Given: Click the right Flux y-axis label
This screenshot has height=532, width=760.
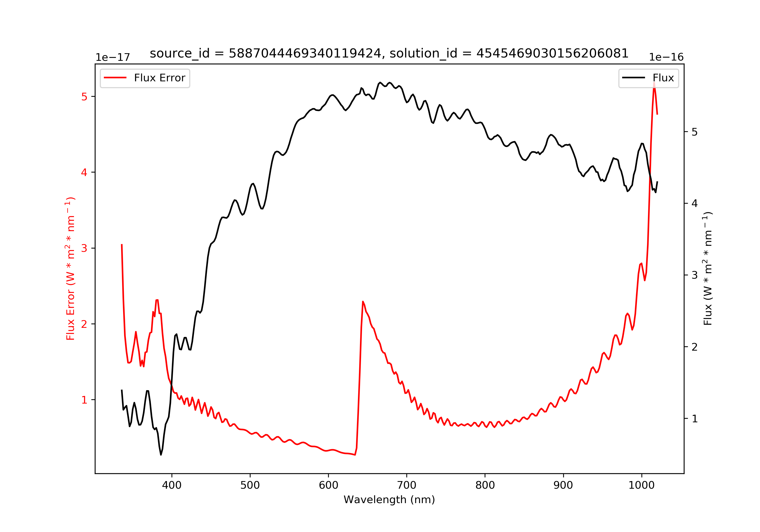Looking at the screenshot, I should 707,269.
